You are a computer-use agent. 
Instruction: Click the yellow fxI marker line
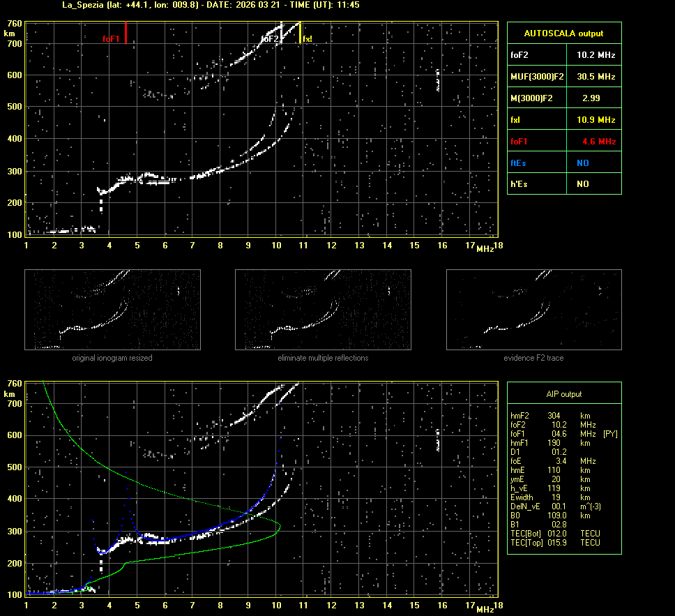click(300, 33)
